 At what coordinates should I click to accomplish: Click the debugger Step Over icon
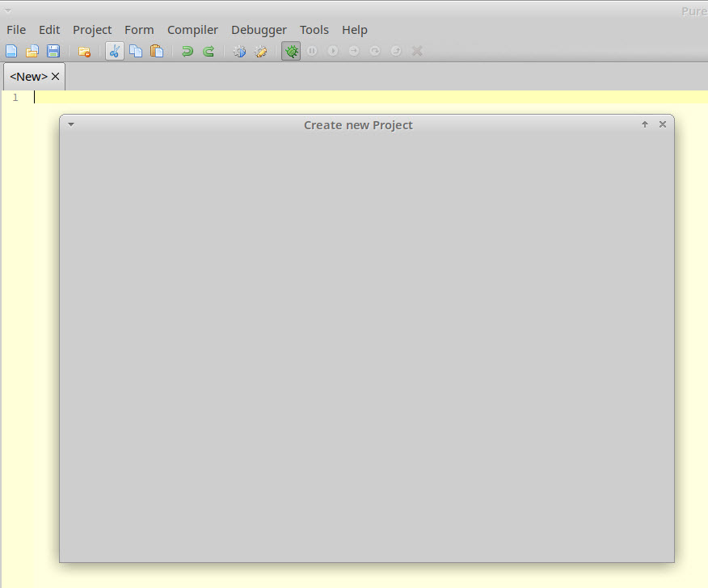375,51
